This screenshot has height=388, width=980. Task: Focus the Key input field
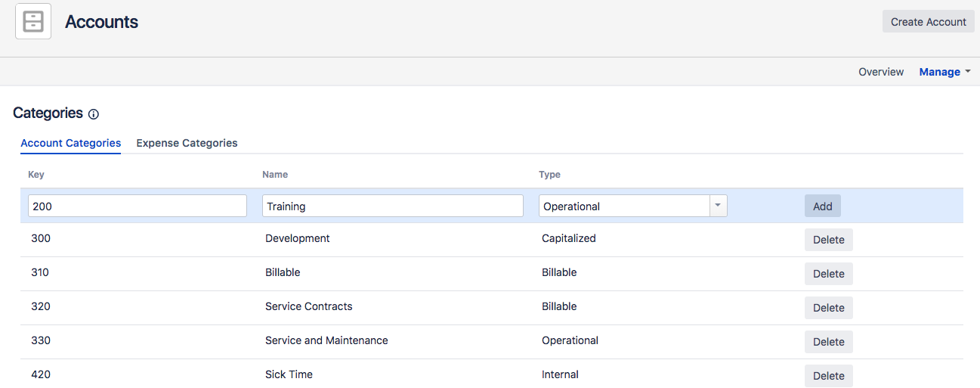click(137, 206)
